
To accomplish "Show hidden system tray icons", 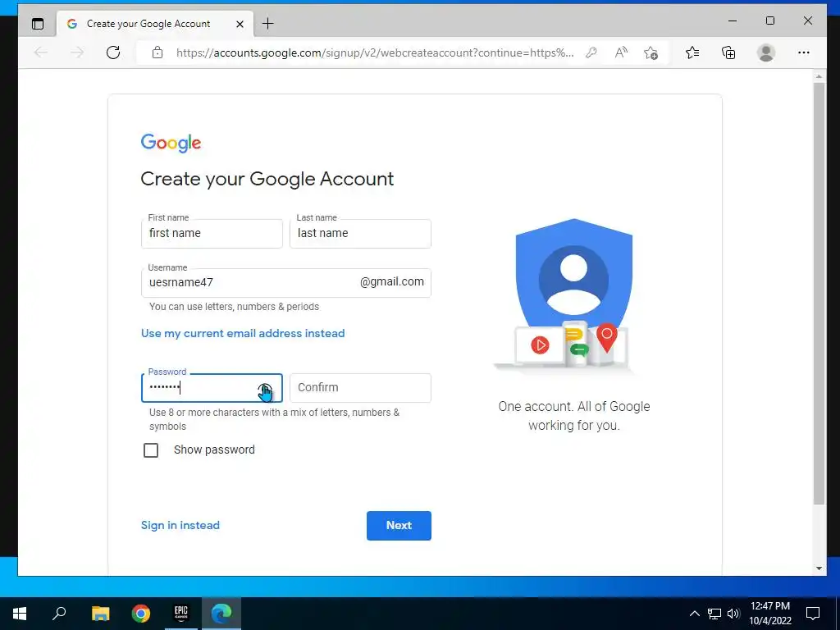I will click(x=694, y=614).
